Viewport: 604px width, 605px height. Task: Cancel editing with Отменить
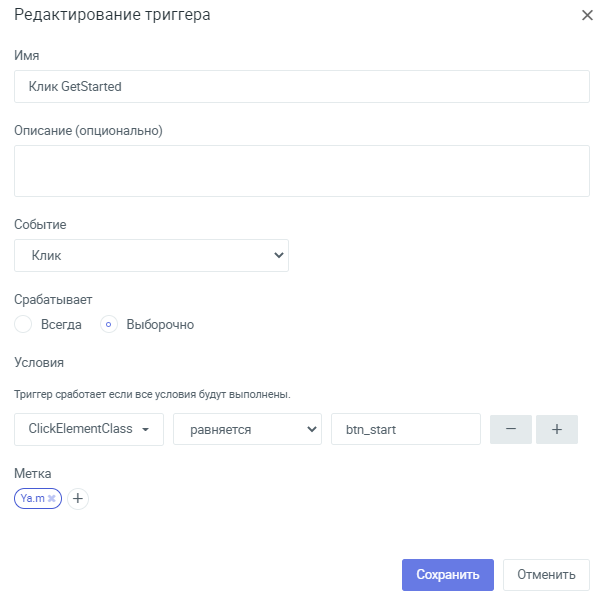(x=546, y=575)
